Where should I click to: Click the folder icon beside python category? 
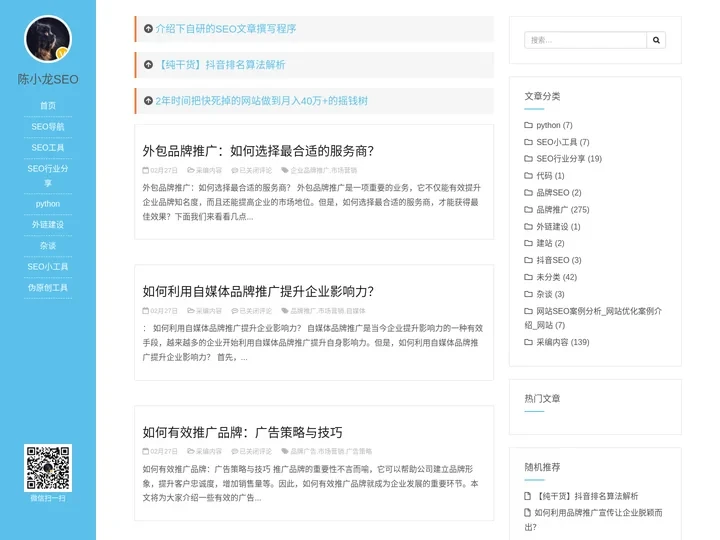pos(529,125)
